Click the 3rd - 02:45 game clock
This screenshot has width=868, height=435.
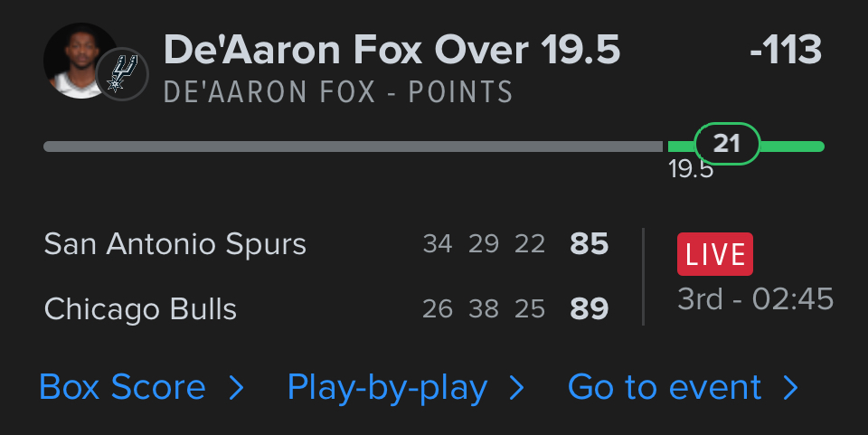(756, 298)
